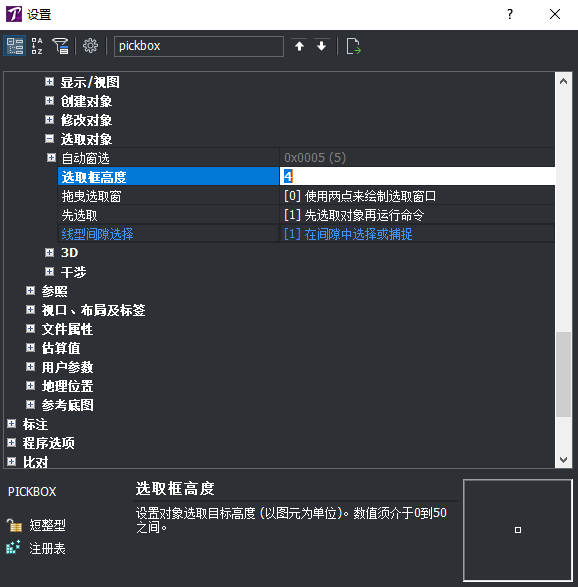Find next match with down arrow
This screenshot has height=587, width=578.
(x=322, y=46)
